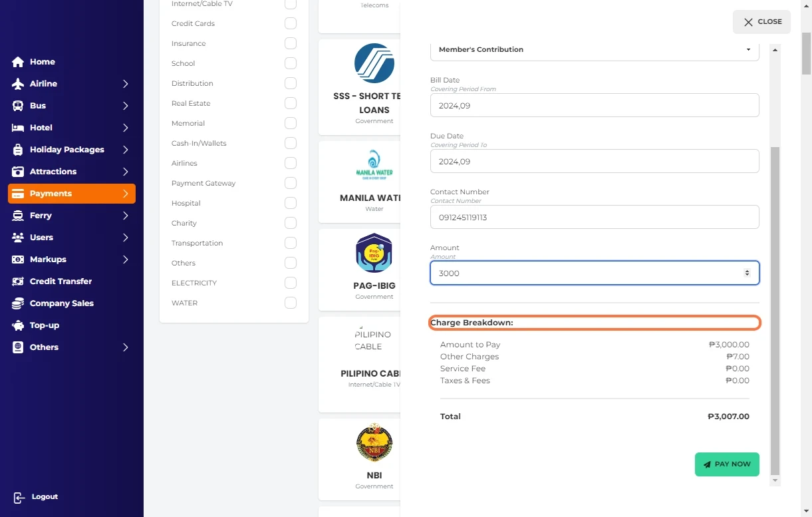The image size is (812, 517).
Task: Click the Bus icon in sidebar
Action: [x=18, y=106]
